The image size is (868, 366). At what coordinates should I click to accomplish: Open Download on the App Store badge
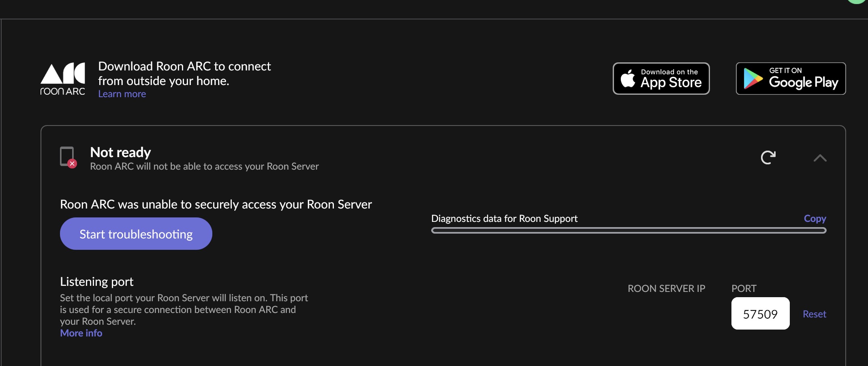[x=661, y=79]
